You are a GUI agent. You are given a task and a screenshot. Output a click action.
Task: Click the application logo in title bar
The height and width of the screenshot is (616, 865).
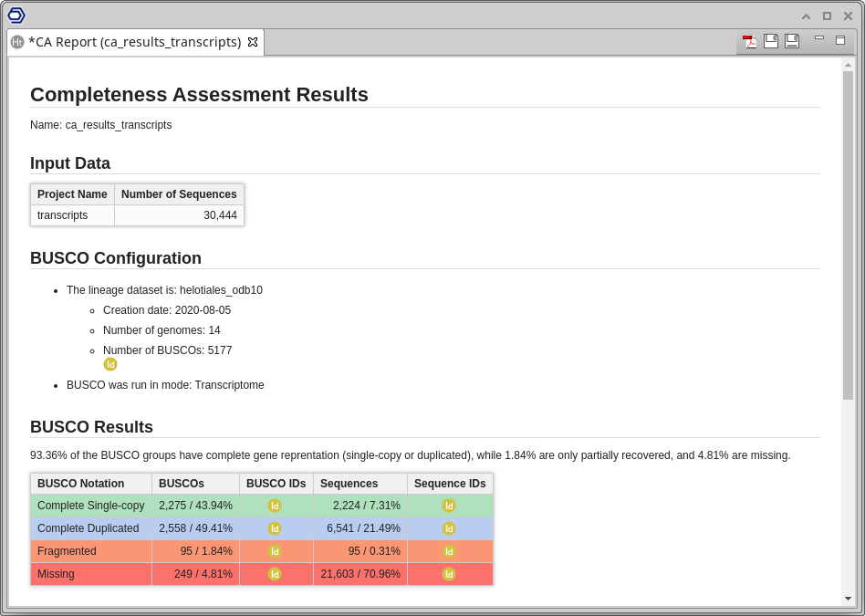(x=16, y=15)
